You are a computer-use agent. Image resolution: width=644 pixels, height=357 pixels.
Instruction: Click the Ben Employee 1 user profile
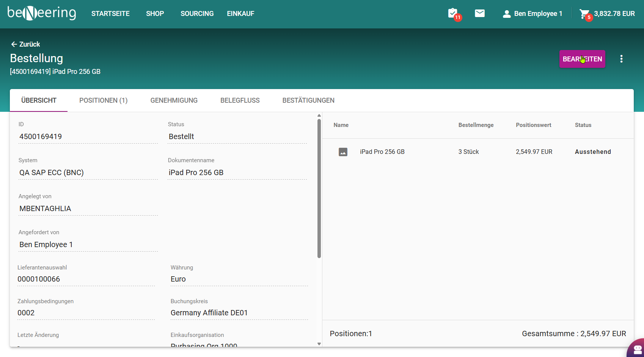click(532, 14)
